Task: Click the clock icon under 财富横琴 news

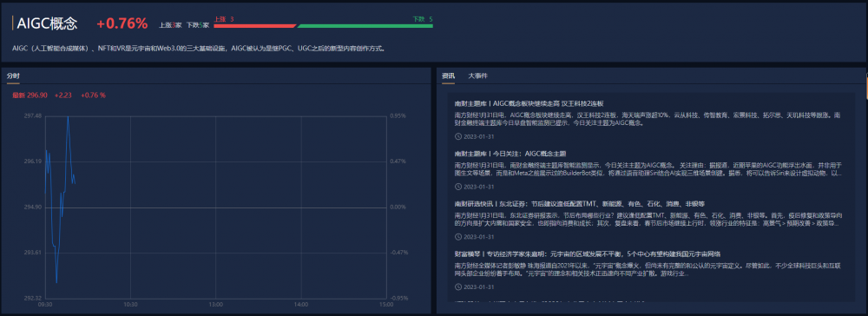Action: point(457,286)
